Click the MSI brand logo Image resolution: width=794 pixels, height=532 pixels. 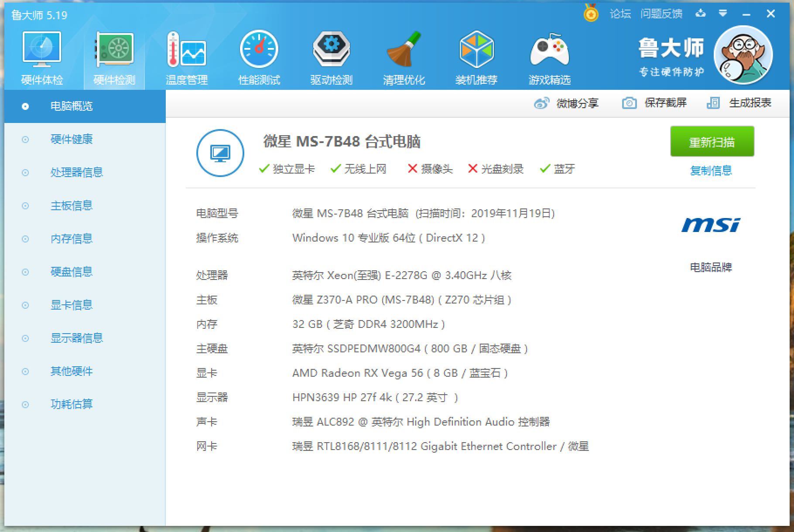coord(711,225)
